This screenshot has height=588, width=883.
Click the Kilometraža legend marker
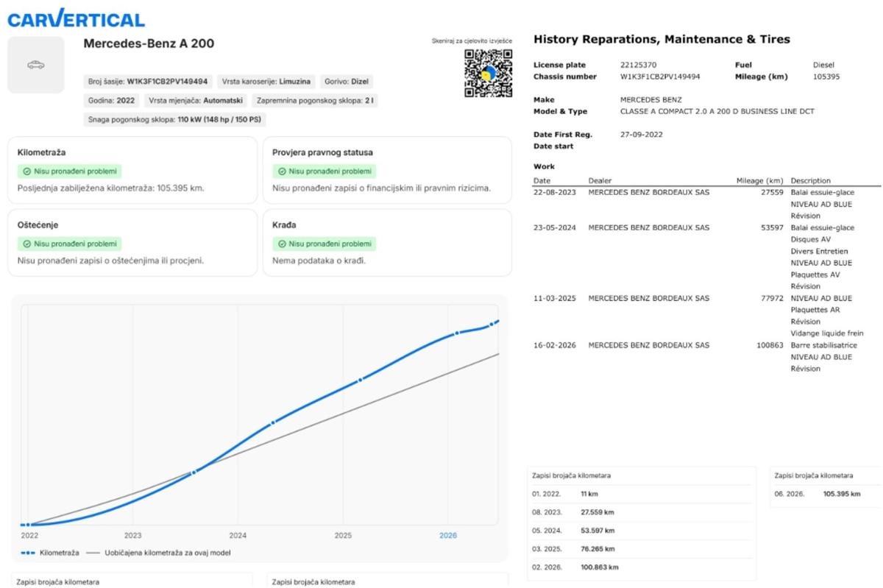click(x=28, y=552)
